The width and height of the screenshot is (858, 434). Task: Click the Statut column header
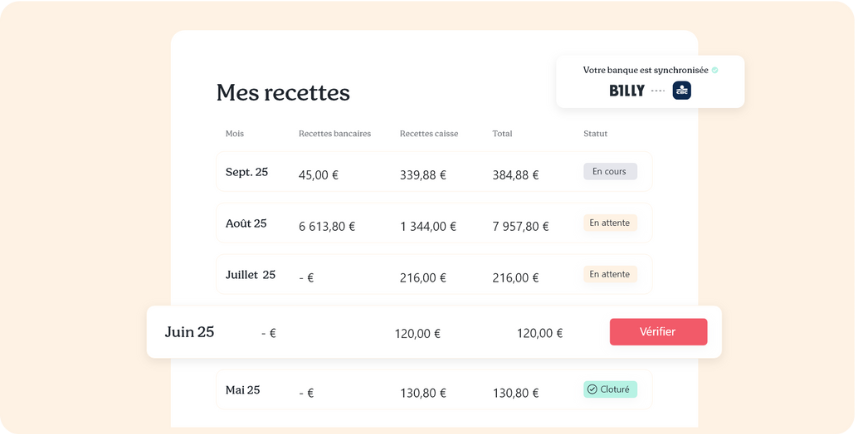click(x=595, y=133)
